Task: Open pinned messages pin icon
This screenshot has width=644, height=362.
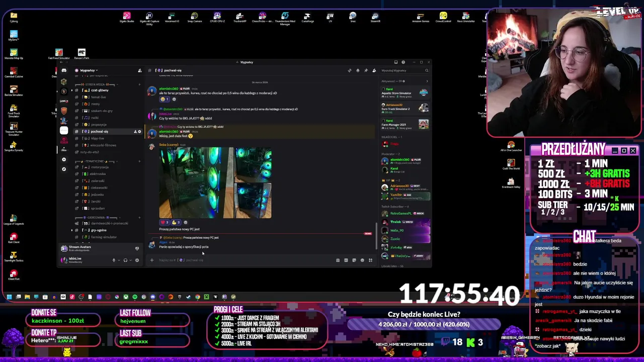Action: click(366, 70)
